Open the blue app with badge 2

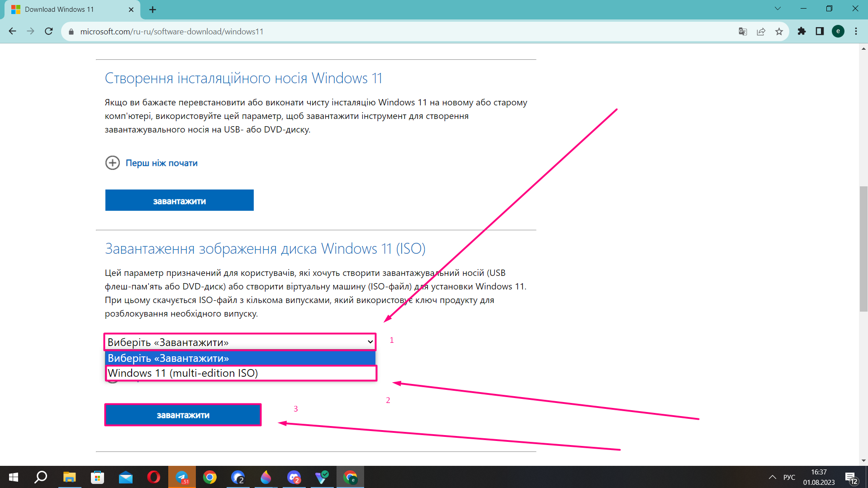pos(238,477)
